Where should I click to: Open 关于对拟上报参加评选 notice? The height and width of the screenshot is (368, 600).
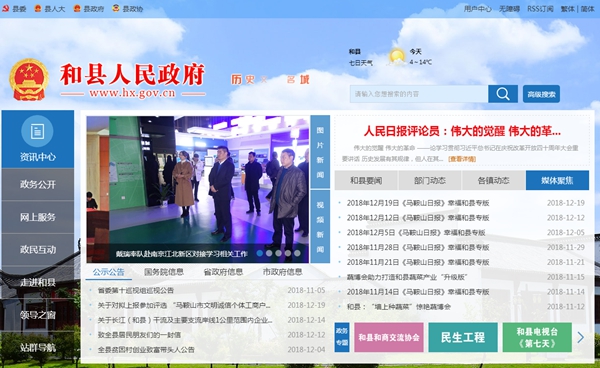[x=184, y=305]
